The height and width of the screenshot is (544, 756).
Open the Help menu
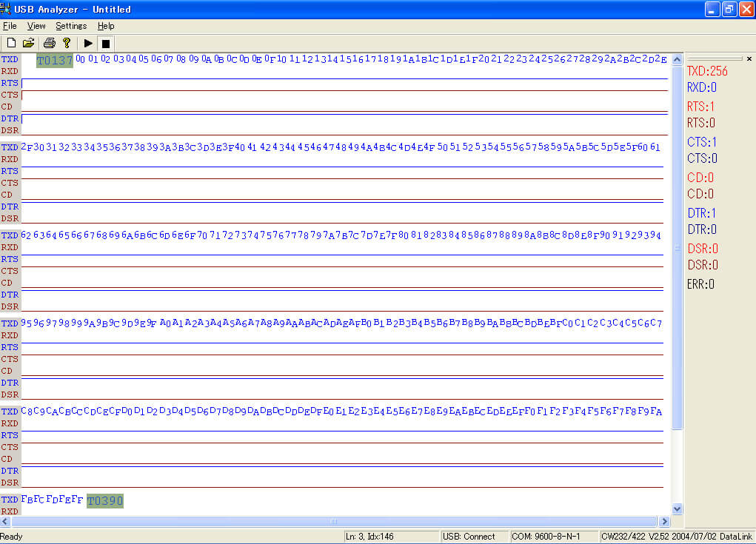click(x=106, y=26)
